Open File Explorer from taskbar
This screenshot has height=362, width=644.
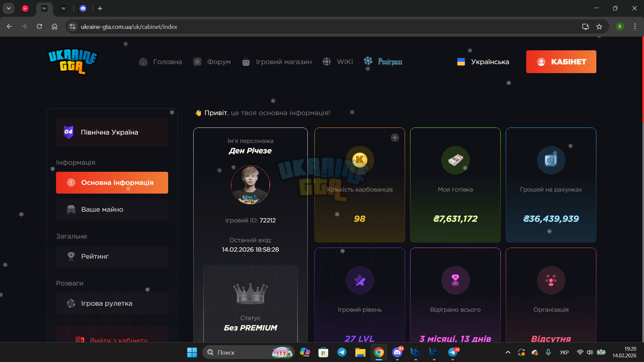[x=360, y=352]
